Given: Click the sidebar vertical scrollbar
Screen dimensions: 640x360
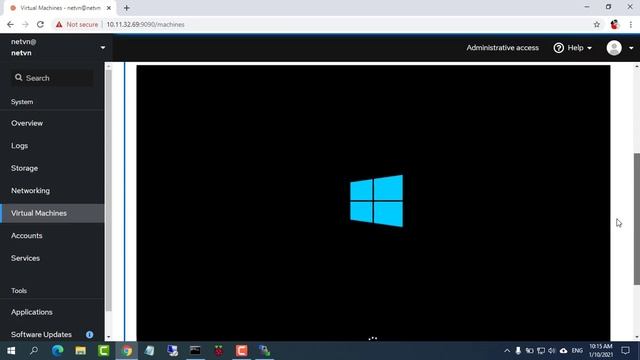Looking at the screenshot, I should point(108,190).
